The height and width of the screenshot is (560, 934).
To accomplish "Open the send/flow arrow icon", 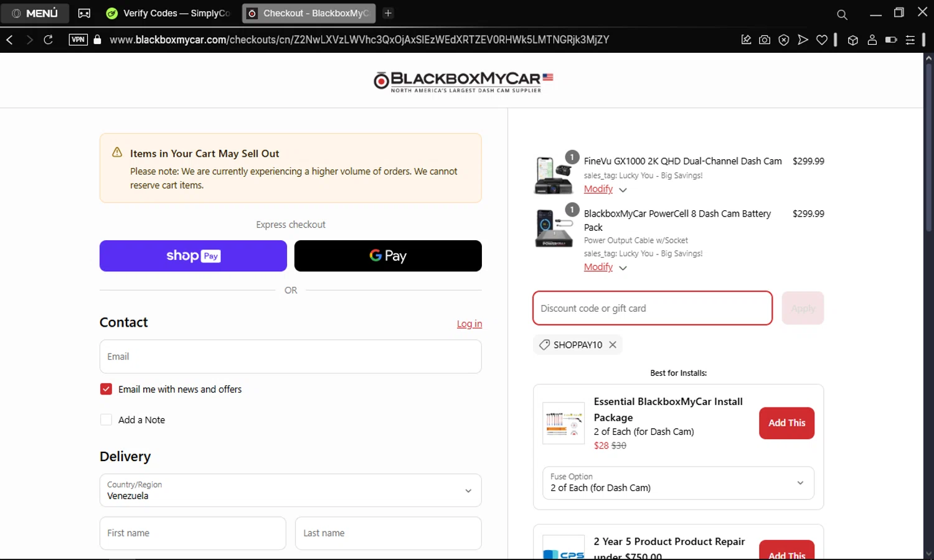I will [803, 40].
